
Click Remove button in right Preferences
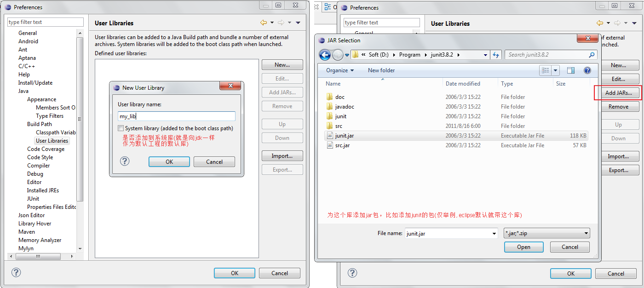click(619, 107)
